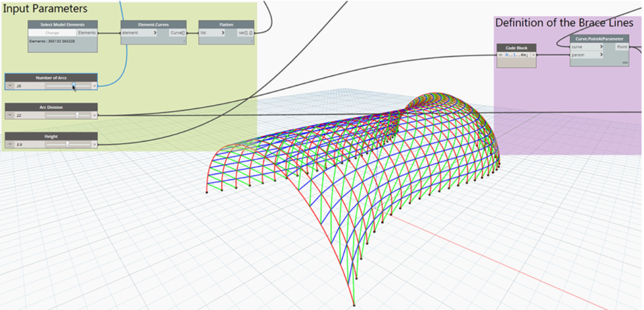Select the Element.Curves node title

click(153, 25)
